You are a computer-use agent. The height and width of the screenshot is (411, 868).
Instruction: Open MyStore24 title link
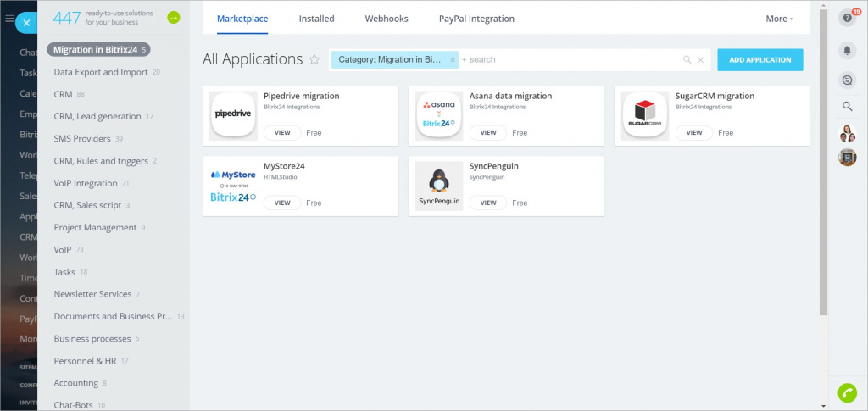(284, 166)
